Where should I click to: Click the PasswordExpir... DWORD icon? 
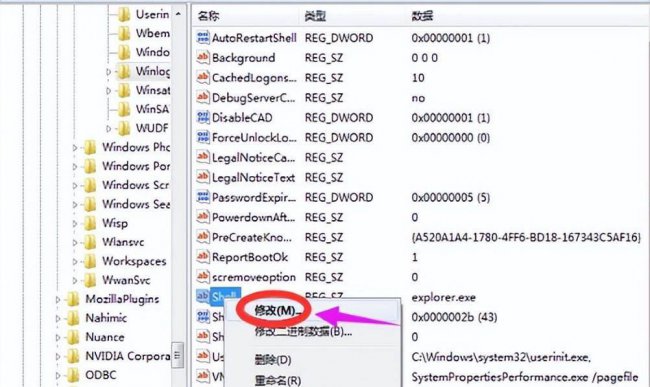coord(203,197)
